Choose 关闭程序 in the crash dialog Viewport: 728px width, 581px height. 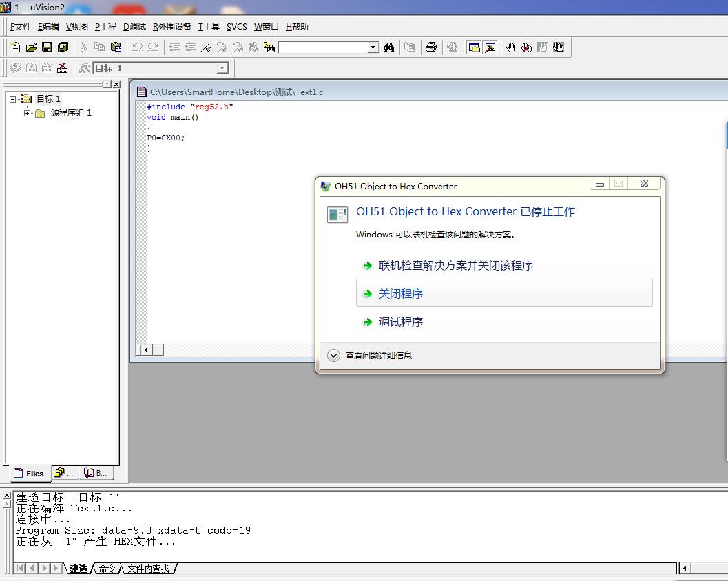[x=504, y=293]
